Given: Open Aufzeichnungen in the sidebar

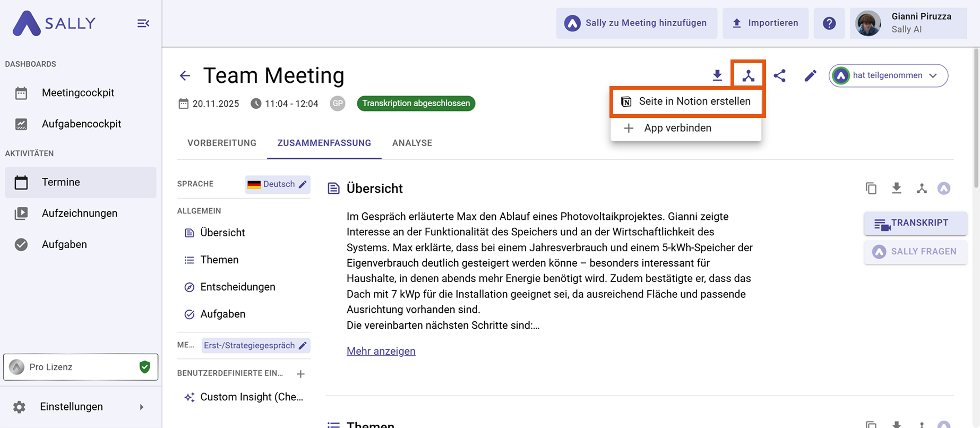Looking at the screenshot, I should (x=81, y=213).
